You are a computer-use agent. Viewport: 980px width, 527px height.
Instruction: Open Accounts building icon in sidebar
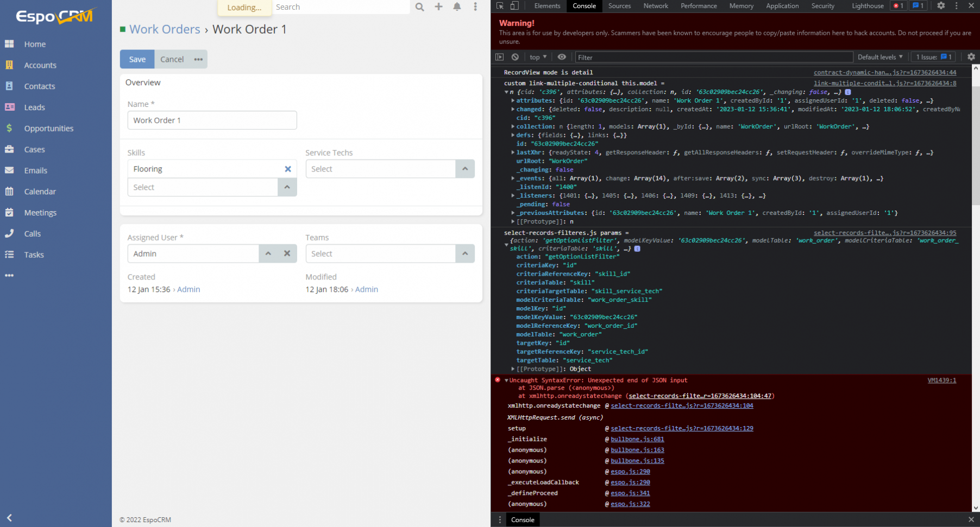tap(9, 65)
